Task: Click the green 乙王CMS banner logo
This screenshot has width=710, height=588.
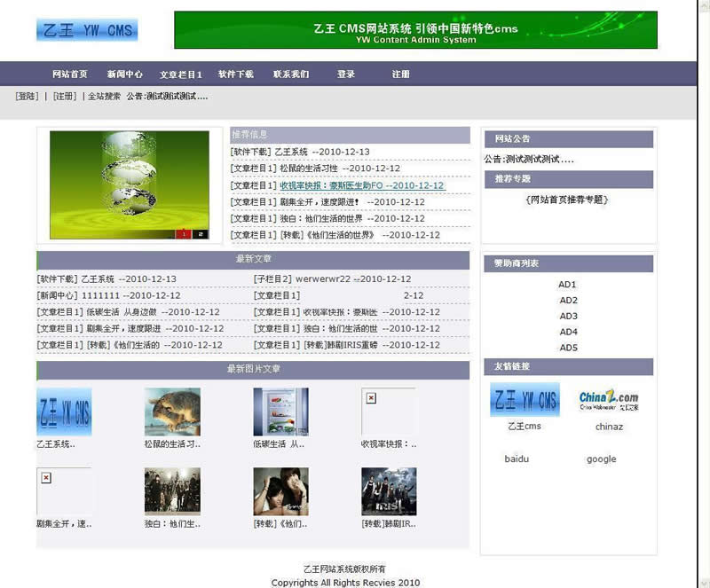Action: click(415, 30)
